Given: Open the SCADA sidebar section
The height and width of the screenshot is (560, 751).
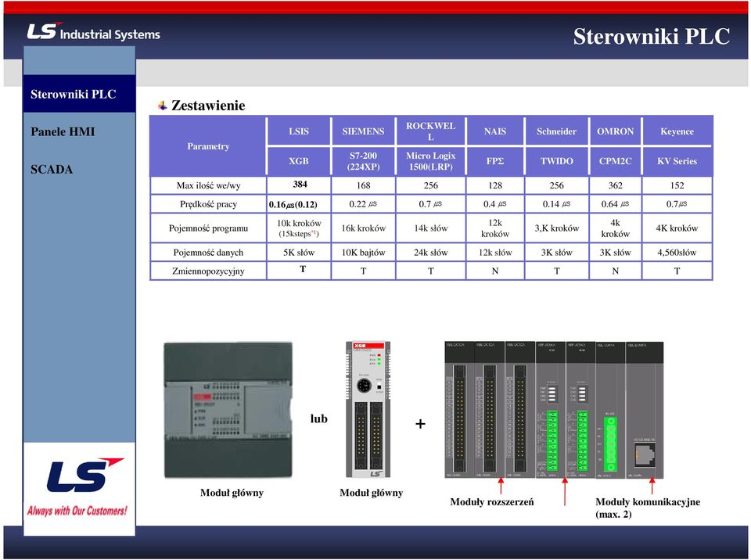Looking at the screenshot, I should [x=52, y=169].
